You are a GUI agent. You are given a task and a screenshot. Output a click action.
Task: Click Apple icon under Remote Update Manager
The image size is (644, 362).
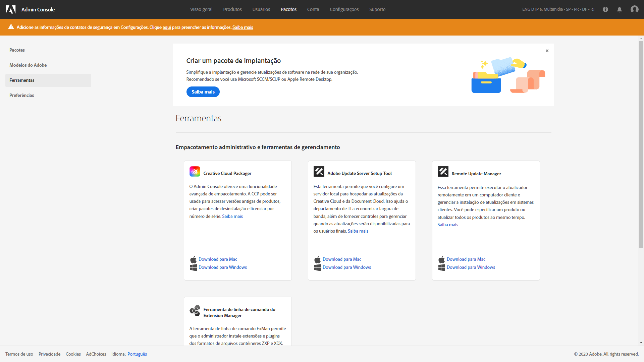[442, 259]
